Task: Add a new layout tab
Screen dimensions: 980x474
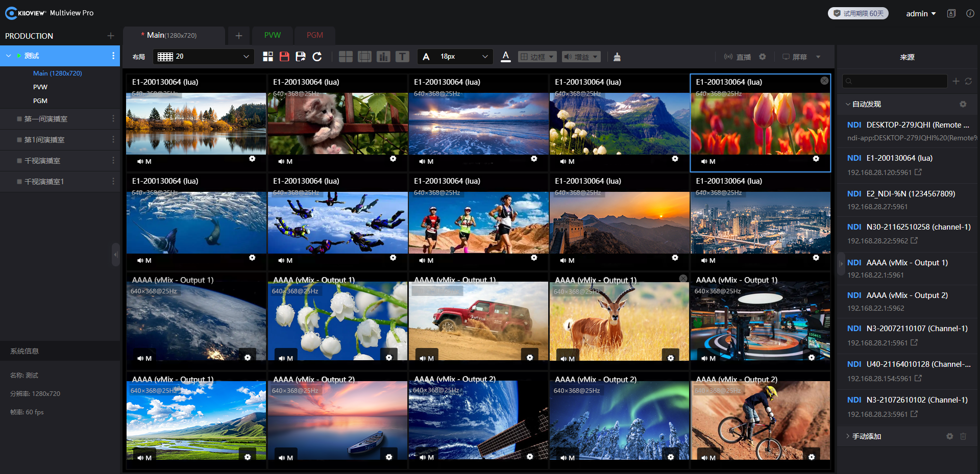Action: (x=238, y=35)
